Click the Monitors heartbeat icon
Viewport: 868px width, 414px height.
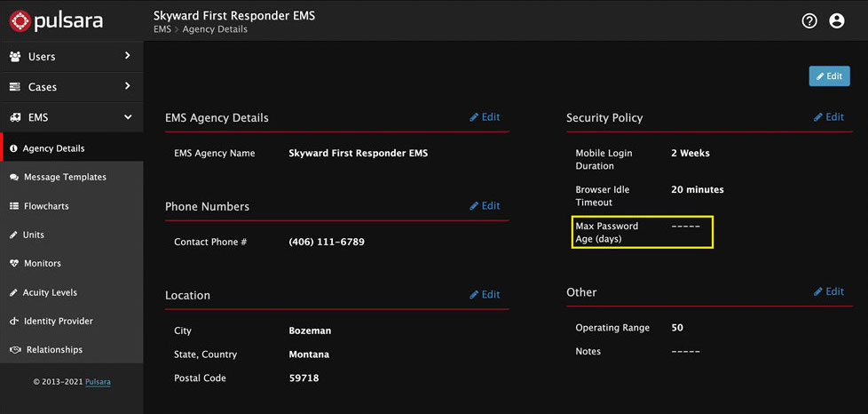coord(14,264)
